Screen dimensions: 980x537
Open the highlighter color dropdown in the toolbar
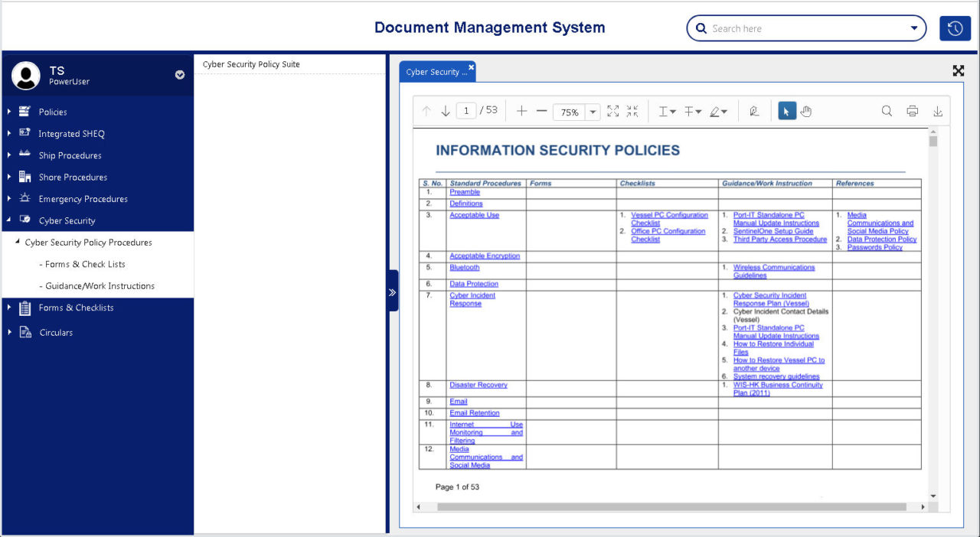tap(724, 110)
